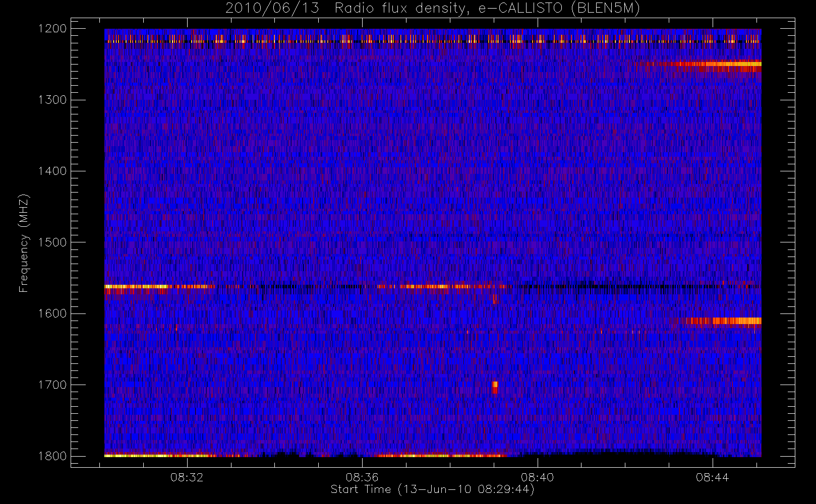This screenshot has height=504, width=816.
Task: Click the 'Start Time (13-Jun-10 08:29:44)' label
Action: [x=433, y=489]
